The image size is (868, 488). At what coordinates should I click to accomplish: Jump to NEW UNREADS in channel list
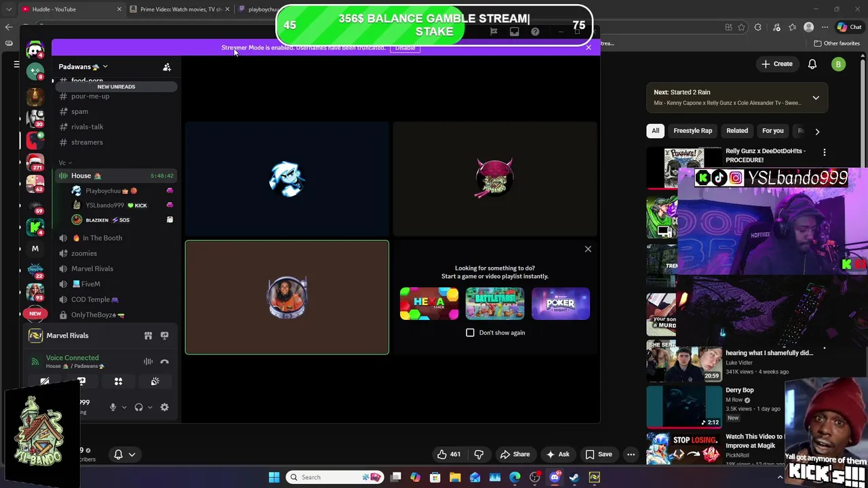point(116,87)
